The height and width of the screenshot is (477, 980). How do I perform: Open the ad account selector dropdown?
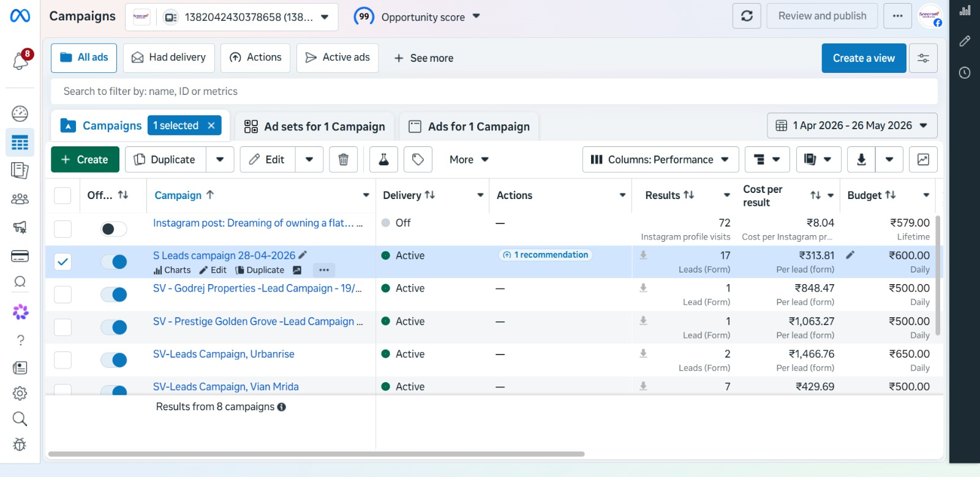pos(232,17)
